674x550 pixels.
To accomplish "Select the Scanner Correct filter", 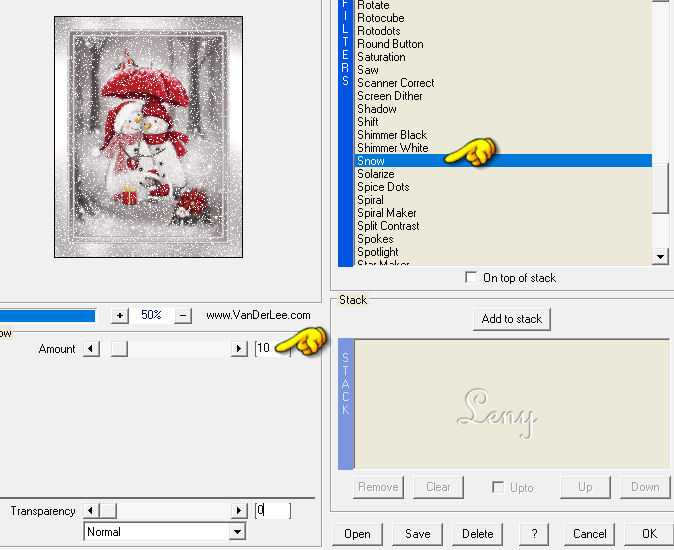I will pyautogui.click(x=503, y=83).
